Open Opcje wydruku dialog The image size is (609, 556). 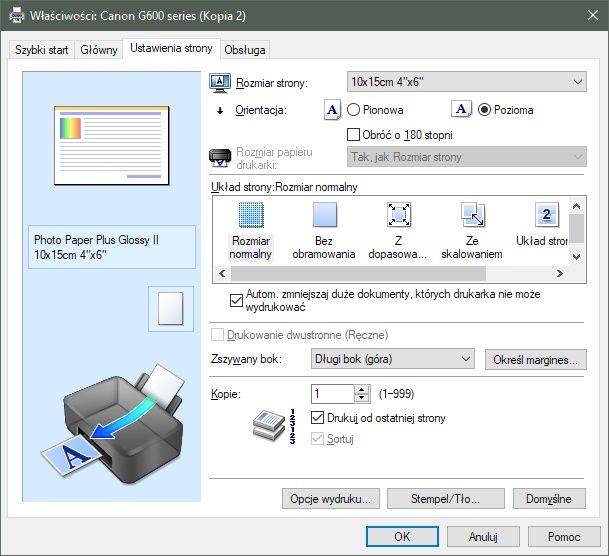tap(331, 499)
